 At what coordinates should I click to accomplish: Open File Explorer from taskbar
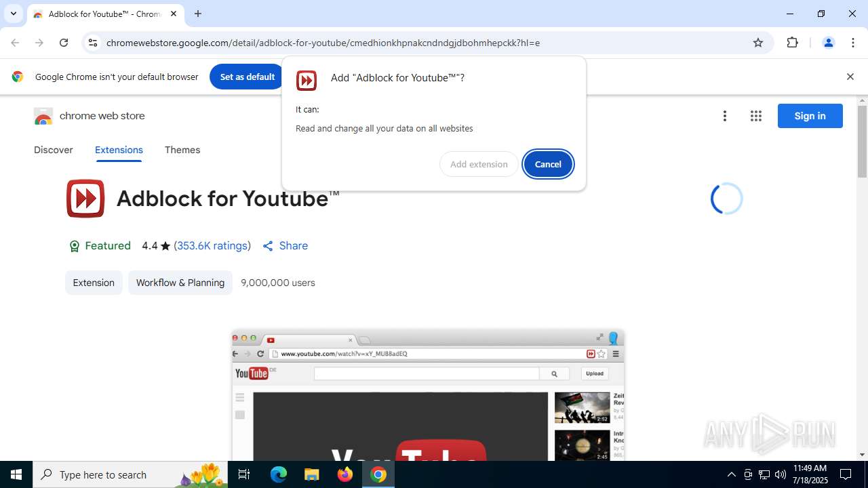(311, 474)
